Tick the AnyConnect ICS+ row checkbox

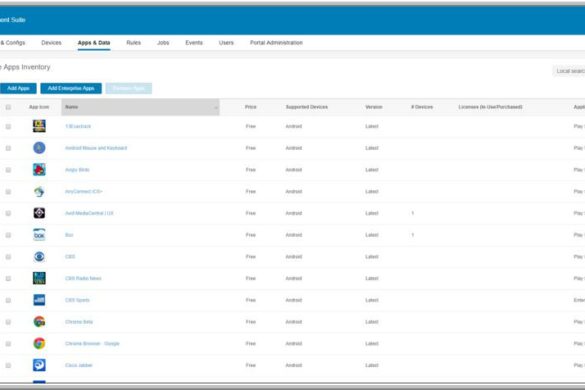pyautogui.click(x=8, y=191)
